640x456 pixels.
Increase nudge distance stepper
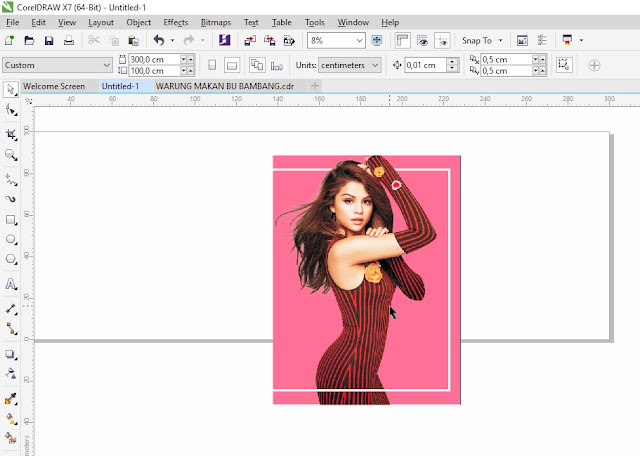click(451, 62)
